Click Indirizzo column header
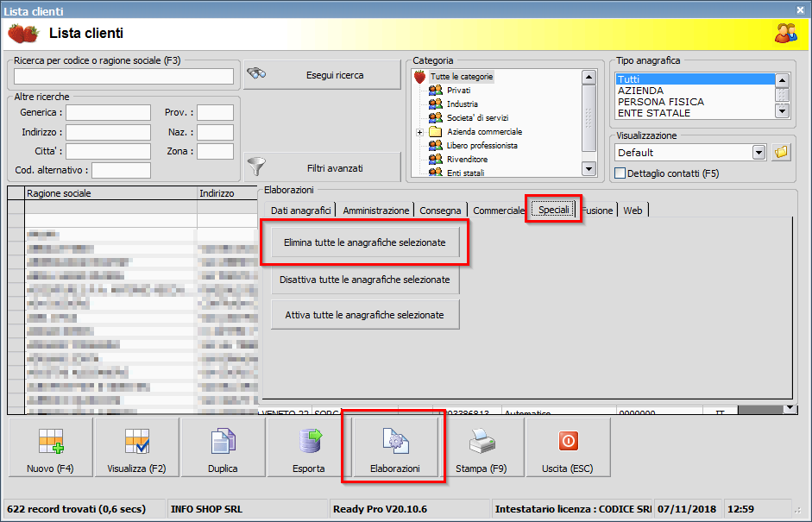 tap(227, 193)
